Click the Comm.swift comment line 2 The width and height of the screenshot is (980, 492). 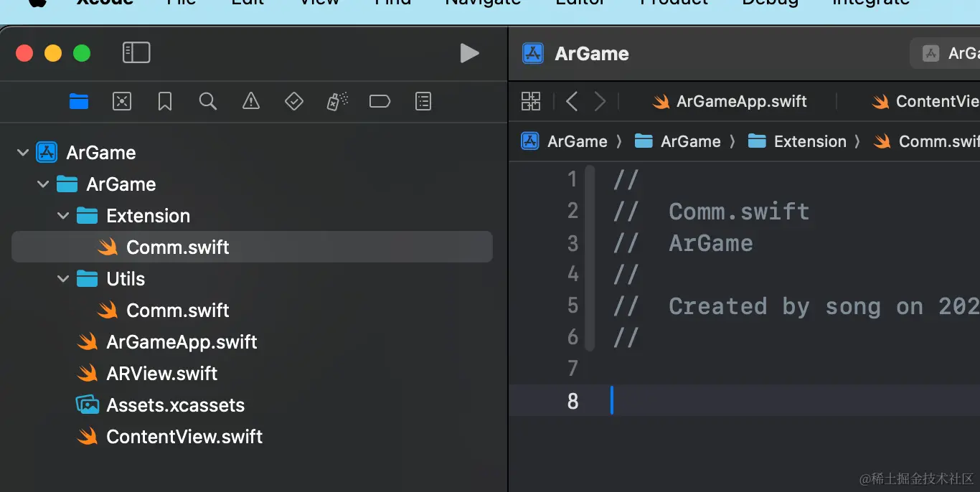[x=711, y=212]
